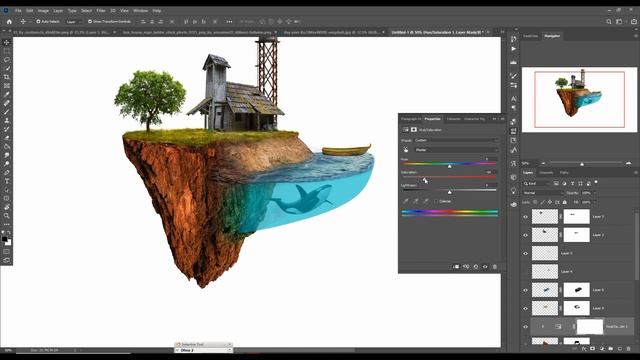Lock all with the padlock icon in Layers

(565, 202)
